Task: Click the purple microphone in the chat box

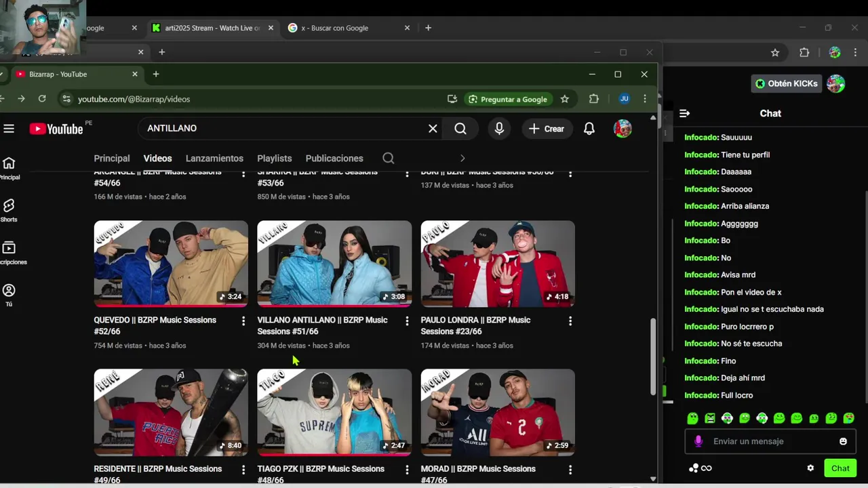Action: (698, 441)
